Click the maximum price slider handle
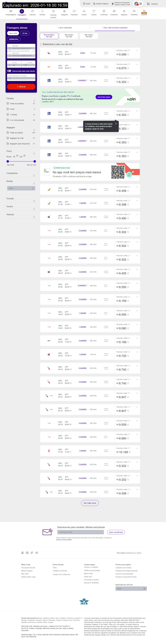The width and height of the screenshot is (166, 644). (35, 161)
